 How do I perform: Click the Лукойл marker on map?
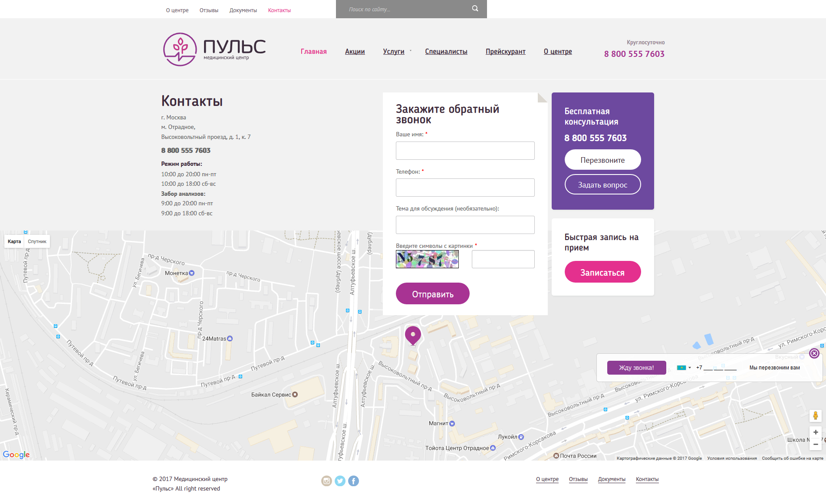[521, 437]
